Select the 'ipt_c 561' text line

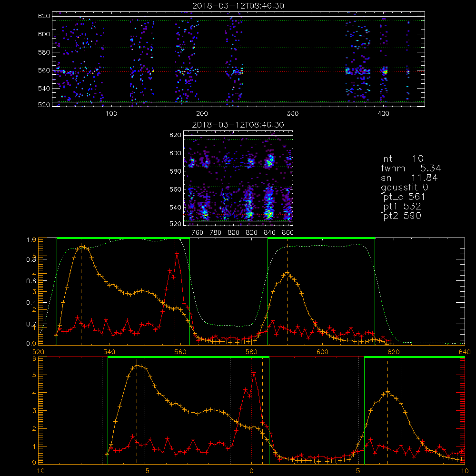tap(403, 197)
